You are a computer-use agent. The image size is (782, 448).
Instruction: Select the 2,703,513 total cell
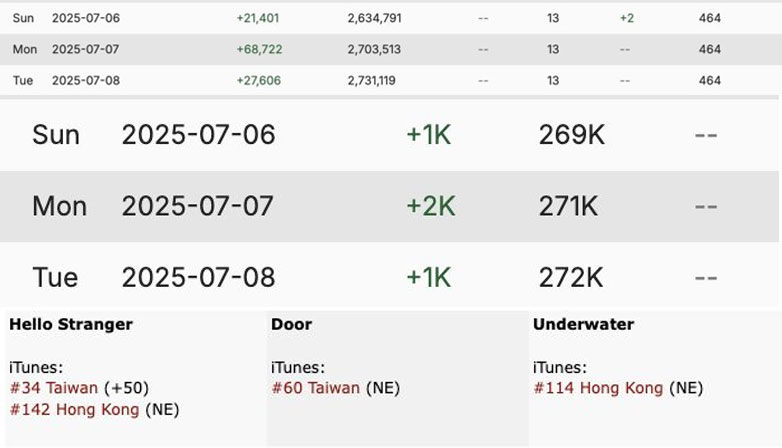coord(375,49)
